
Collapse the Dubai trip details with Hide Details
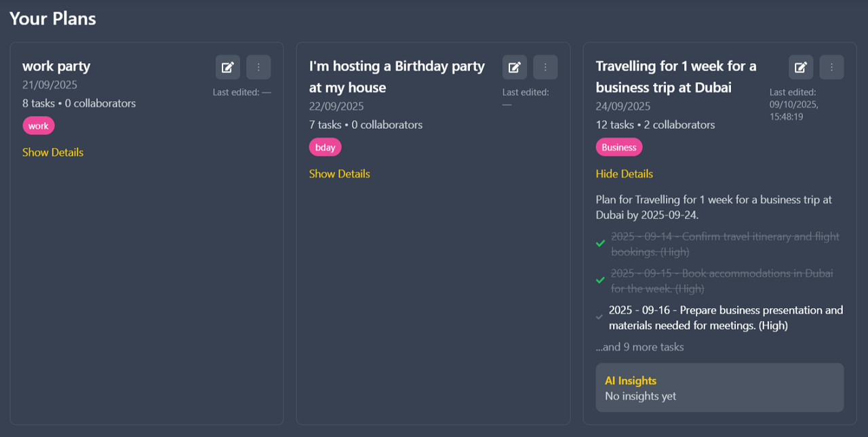(x=624, y=174)
